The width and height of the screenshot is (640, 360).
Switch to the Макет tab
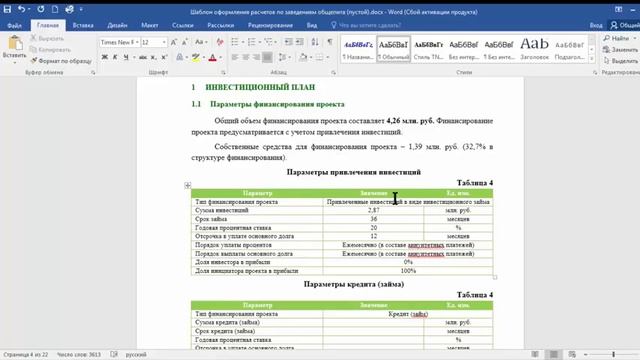click(x=150, y=25)
